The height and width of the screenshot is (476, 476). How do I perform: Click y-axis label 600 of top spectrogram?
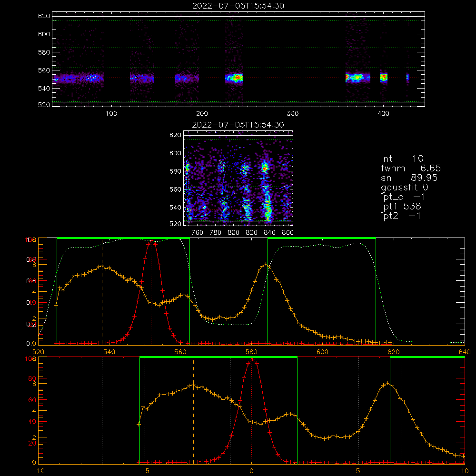(x=44, y=34)
